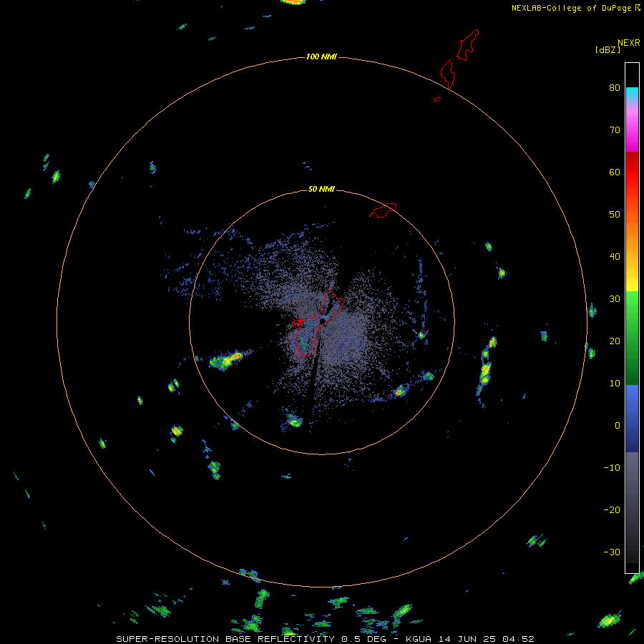The image size is (644, 644).
Task: Click the -10 value on the dBZ scale
Action: 612,468
